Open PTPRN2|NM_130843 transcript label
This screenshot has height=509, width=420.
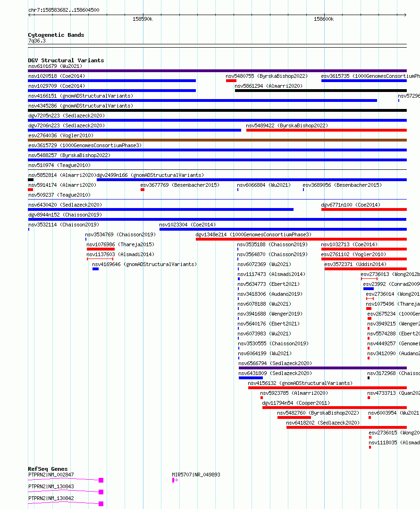(x=51, y=487)
